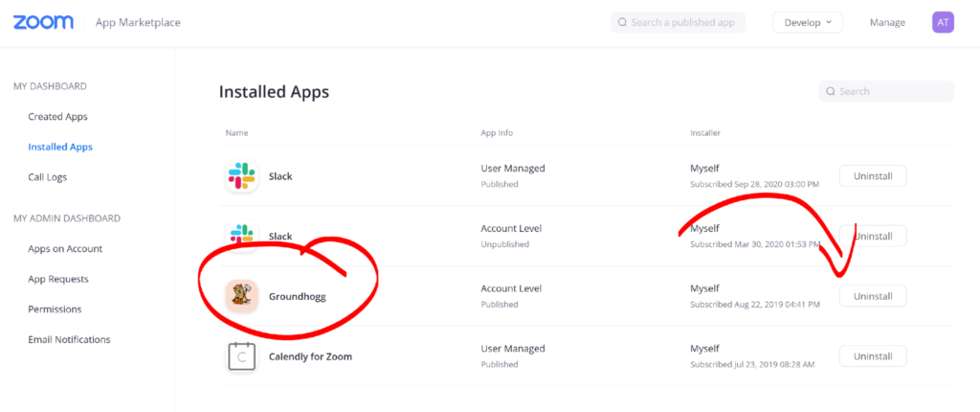Click the Groundhogg app icon
The width and height of the screenshot is (980, 412).
pyautogui.click(x=241, y=296)
